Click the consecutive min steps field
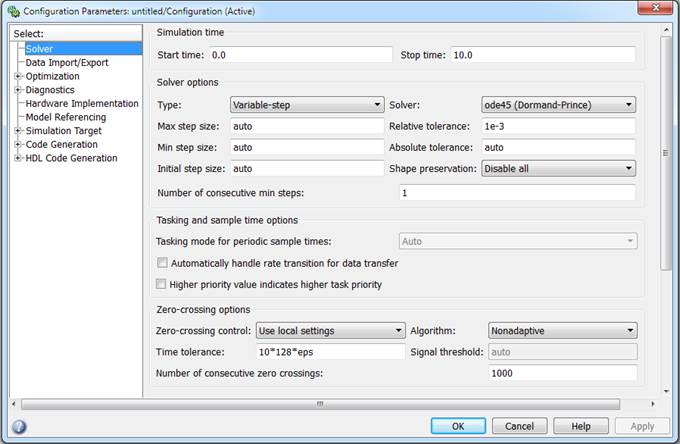 click(517, 193)
